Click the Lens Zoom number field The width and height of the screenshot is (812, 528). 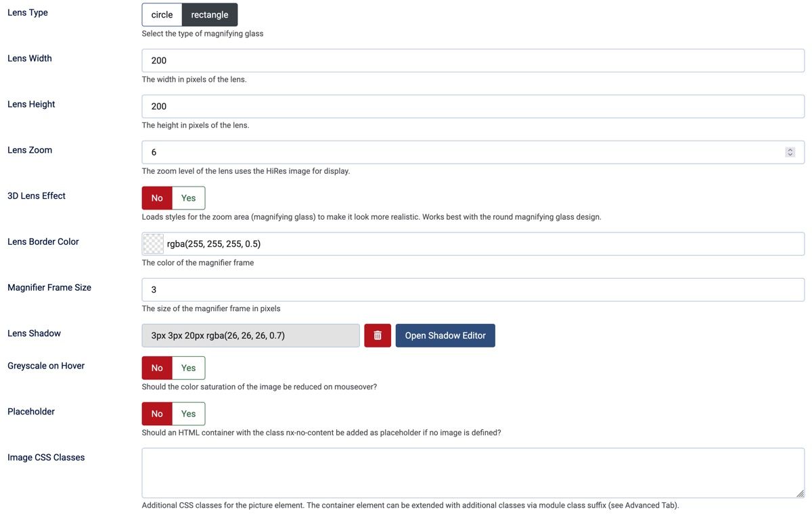tap(460, 152)
